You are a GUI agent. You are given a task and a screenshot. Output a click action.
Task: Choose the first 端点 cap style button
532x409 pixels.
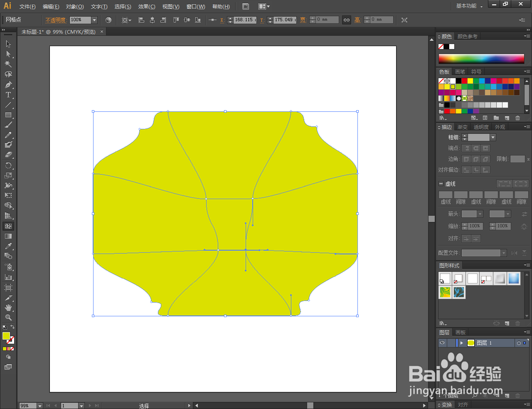(x=466, y=148)
